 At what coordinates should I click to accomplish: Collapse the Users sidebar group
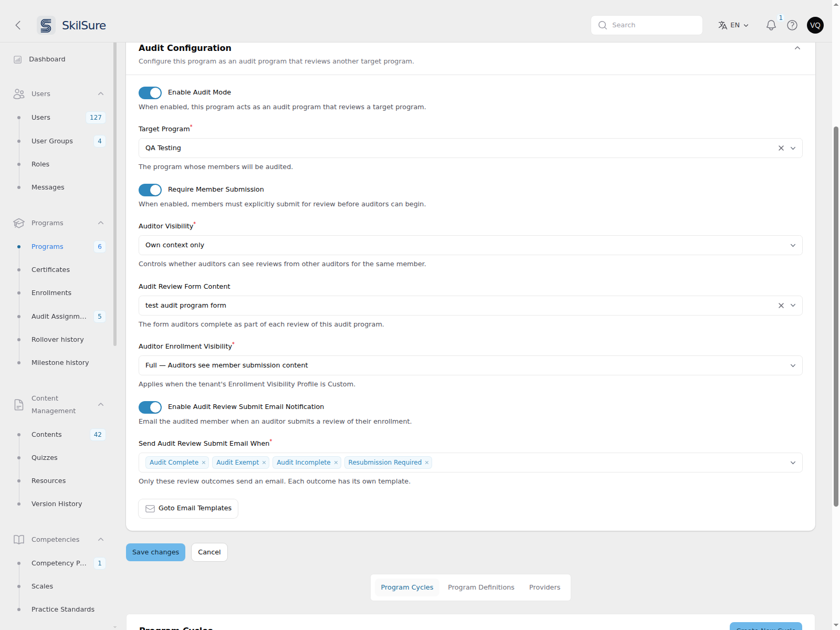click(101, 94)
